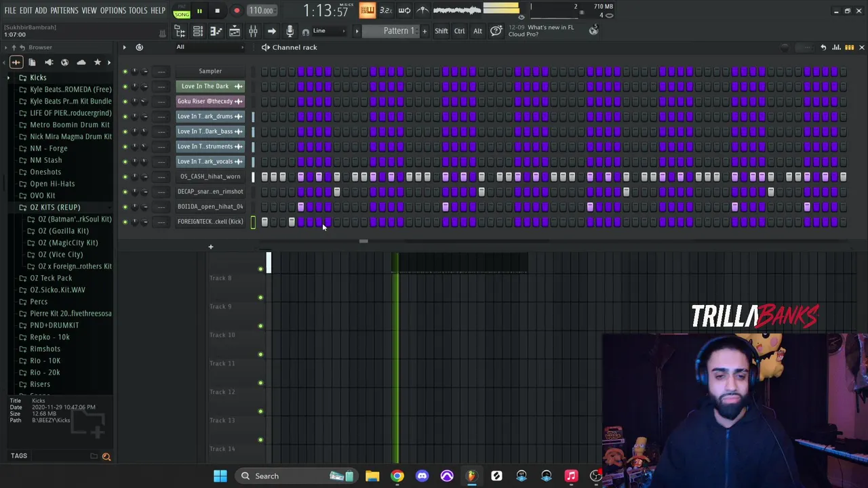Select the cloud tab icon in Browser
The height and width of the screenshot is (488, 868).
(81, 62)
